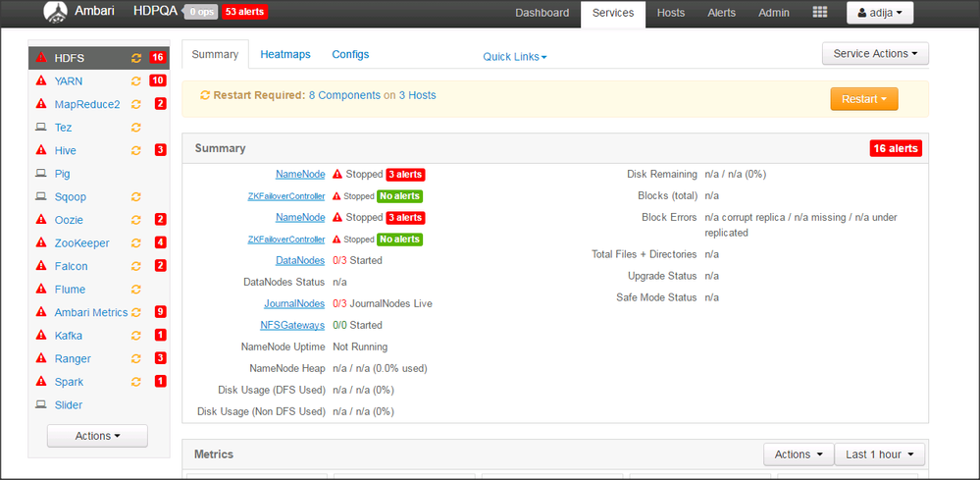
Task: Open the NFSGateways link
Action: coord(292,326)
